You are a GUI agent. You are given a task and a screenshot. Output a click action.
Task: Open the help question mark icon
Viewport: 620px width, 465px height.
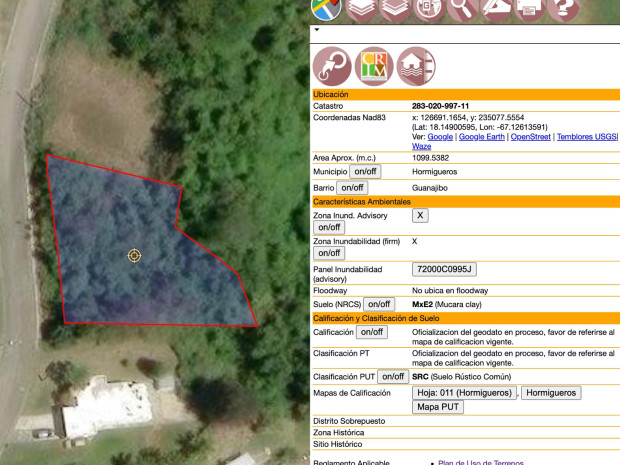563,8
